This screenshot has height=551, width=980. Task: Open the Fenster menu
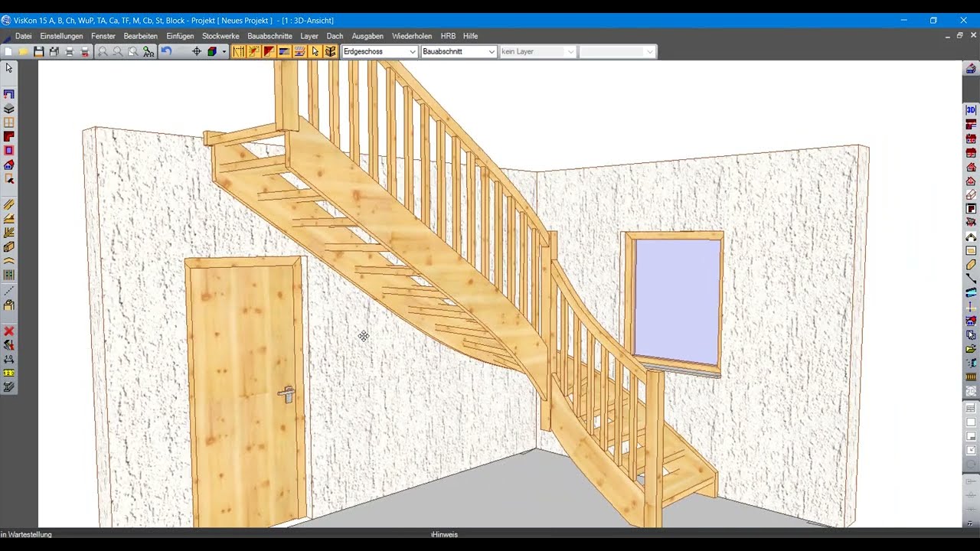click(103, 36)
